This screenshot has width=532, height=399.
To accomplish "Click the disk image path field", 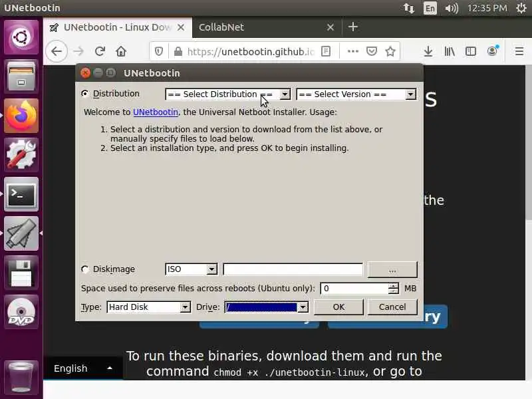I will coord(293,269).
